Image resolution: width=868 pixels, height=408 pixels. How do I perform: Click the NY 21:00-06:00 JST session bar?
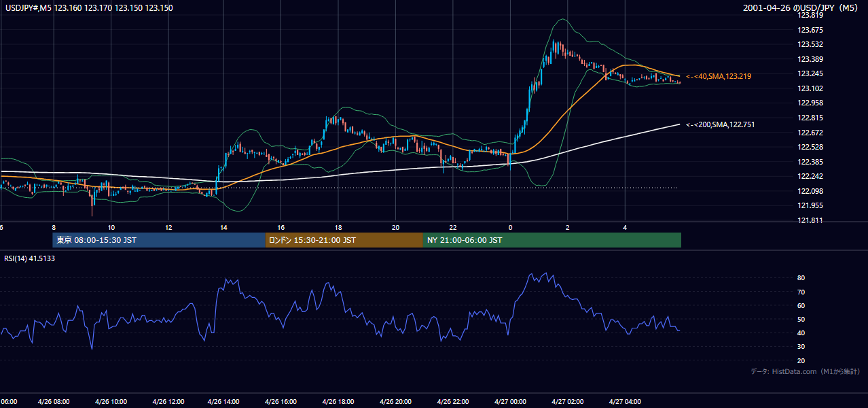point(552,240)
